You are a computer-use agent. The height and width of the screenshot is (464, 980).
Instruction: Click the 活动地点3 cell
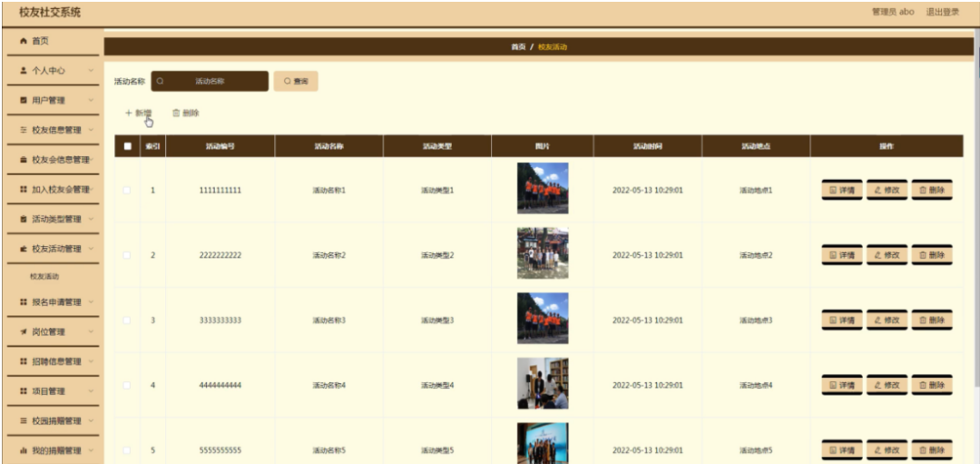coord(756,321)
